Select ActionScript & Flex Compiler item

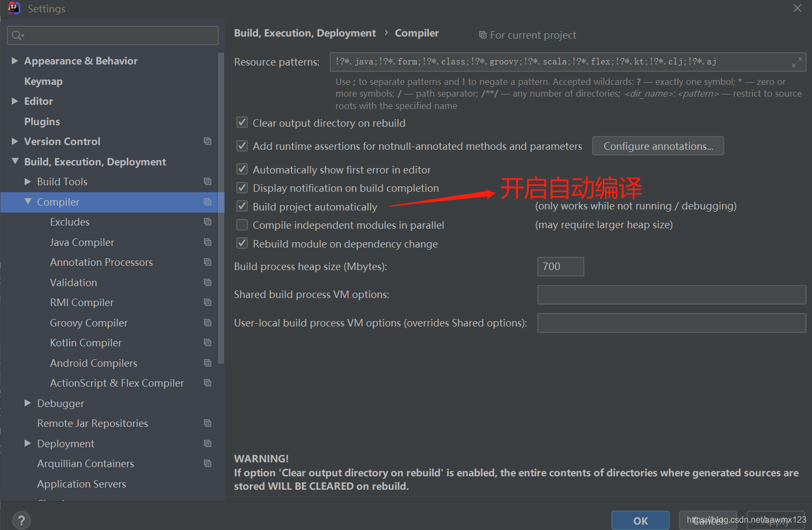coord(117,383)
